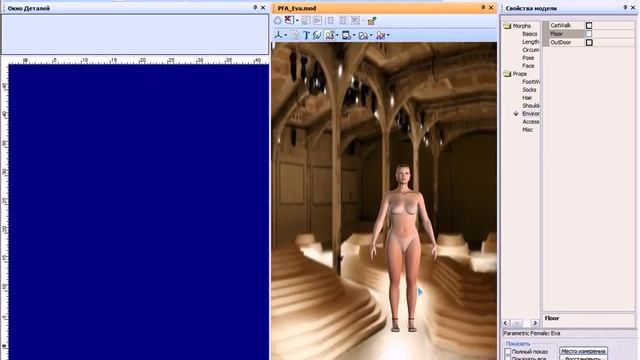Viewport: 640px width, 360px height.
Task: Open dropdown arrow beside red-cross document icon
Action: click(x=297, y=20)
